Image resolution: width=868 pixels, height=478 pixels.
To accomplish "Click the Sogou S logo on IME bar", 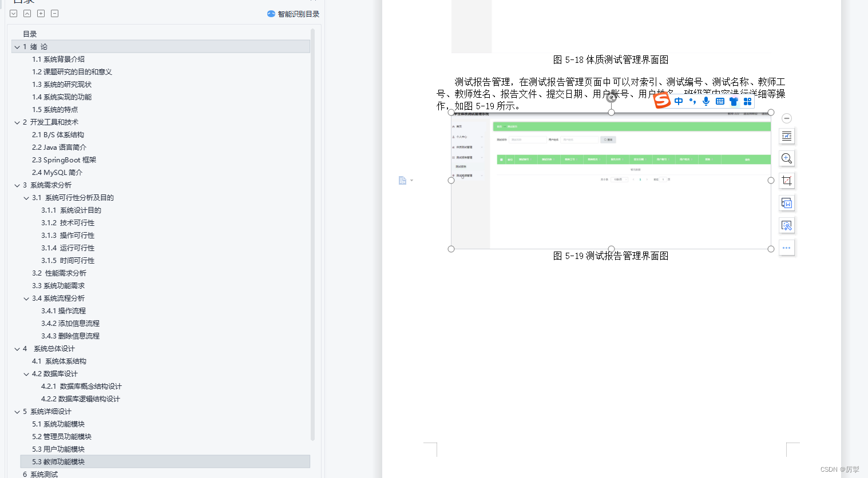I will [x=662, y=101].
